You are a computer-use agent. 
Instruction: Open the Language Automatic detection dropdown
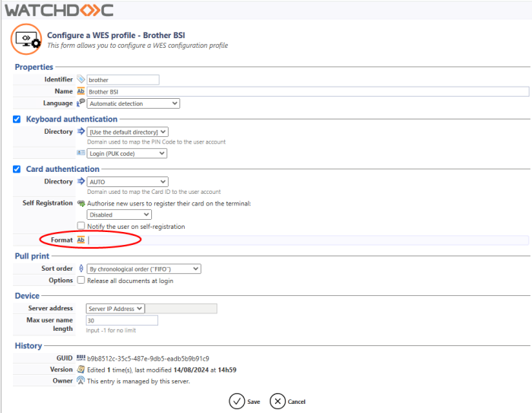(x=133, y=103)
